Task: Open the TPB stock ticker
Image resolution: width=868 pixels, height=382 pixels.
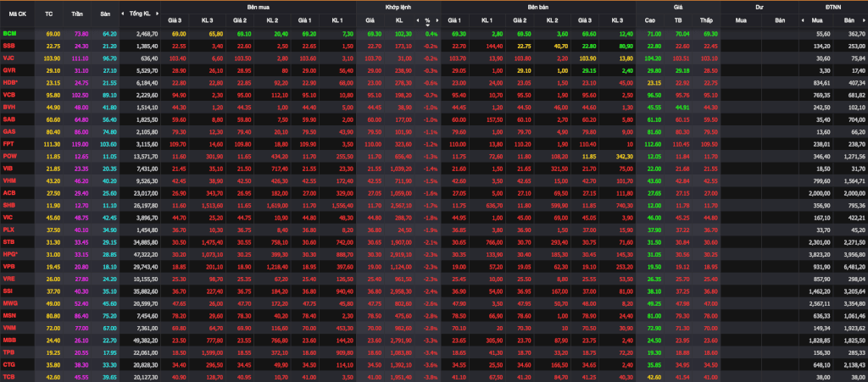Action: click(8, 351)
